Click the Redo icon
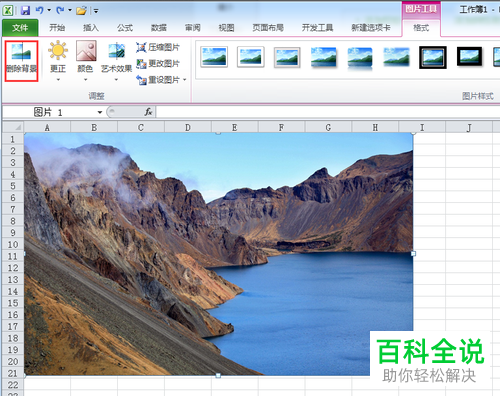Image resolution: width=500 pixels, height=396 pixels. [60, 10]
